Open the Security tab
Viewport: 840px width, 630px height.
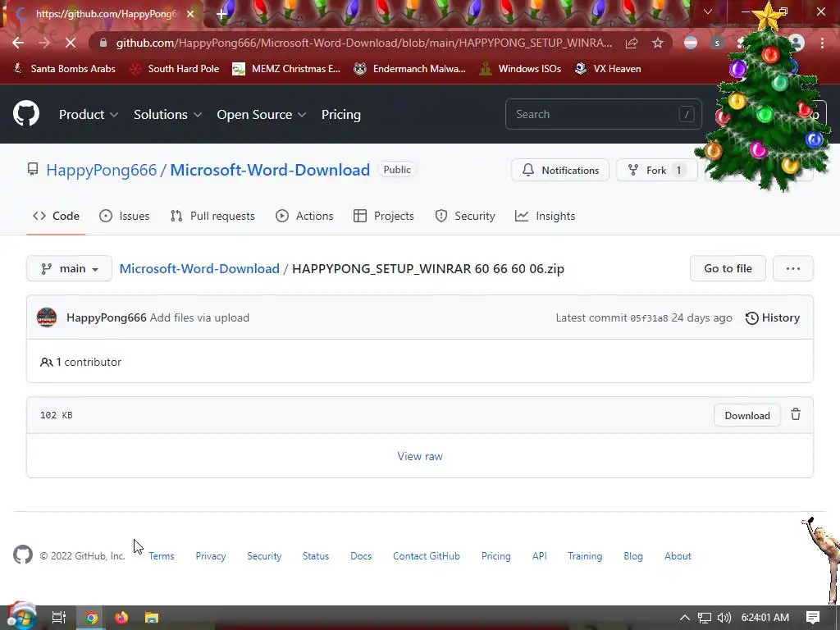point(465,216)
